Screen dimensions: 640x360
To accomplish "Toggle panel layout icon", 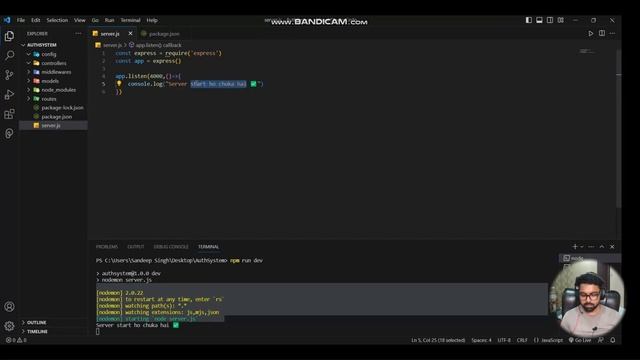I will click(539, 20).
